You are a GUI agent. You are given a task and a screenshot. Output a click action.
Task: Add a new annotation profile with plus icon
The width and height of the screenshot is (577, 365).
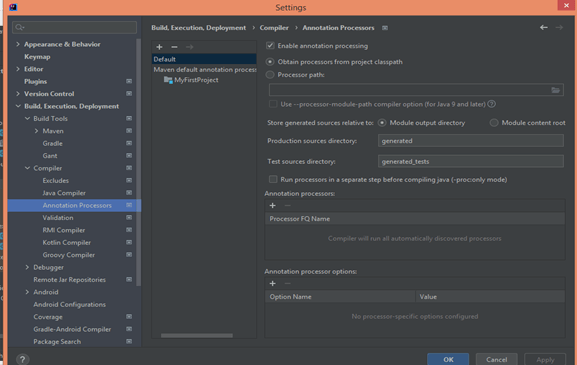(x=159, y=47)
